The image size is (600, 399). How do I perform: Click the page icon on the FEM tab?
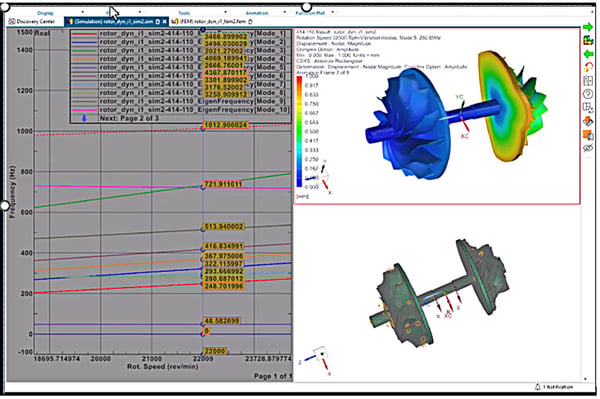(x=250, y=21)
